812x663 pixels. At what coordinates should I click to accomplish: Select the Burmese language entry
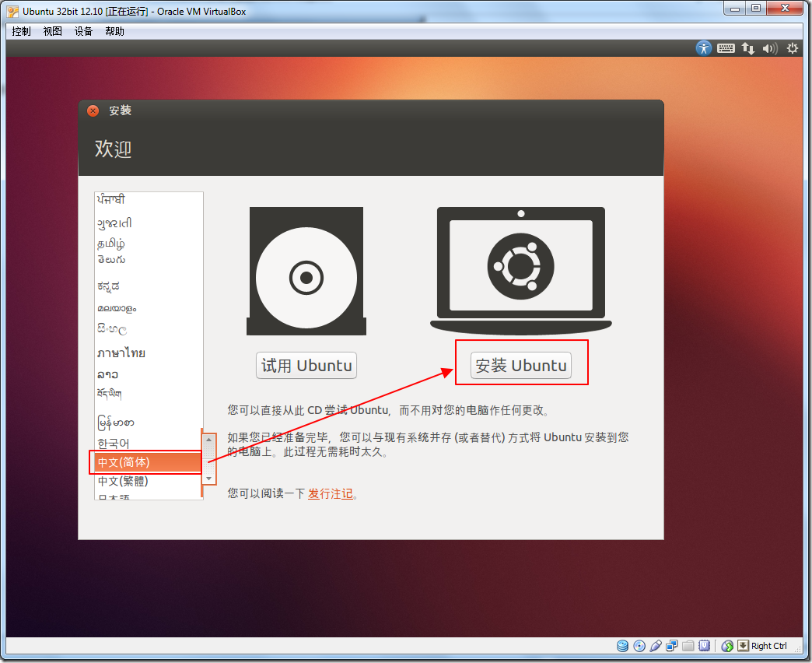point(148,423)
